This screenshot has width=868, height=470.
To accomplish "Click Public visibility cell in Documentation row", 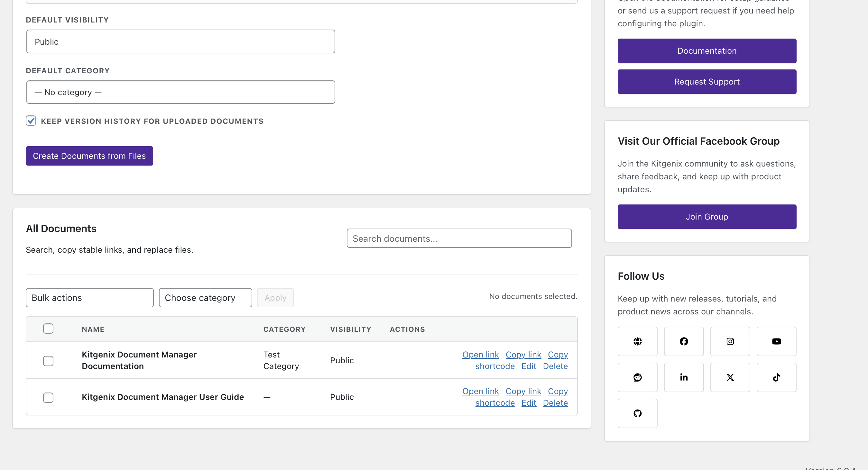I will pos(342,361).
